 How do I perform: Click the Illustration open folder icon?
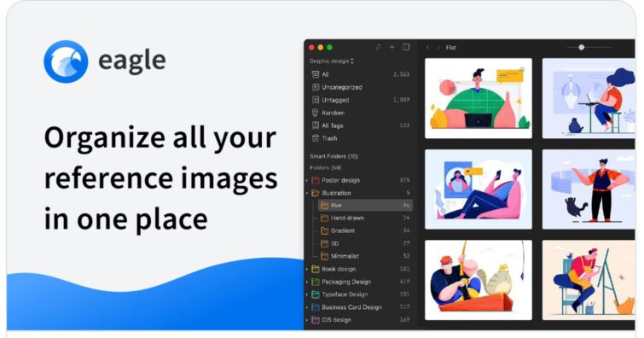[x=316, y=193]
